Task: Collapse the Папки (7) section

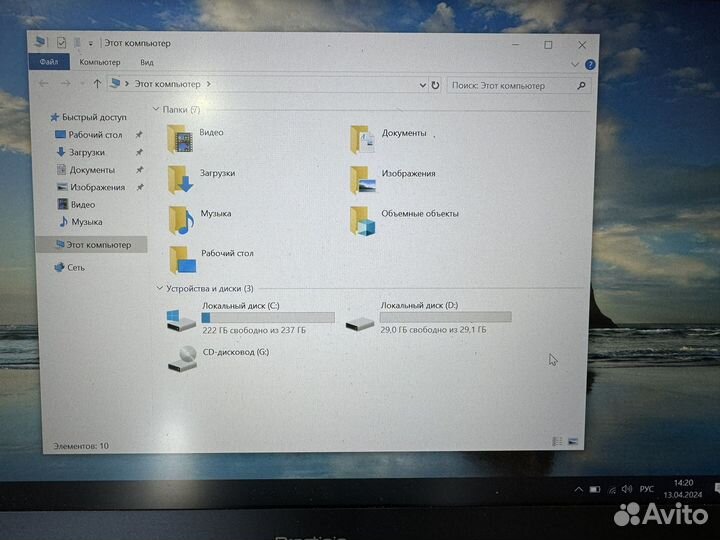Action: 156,109
